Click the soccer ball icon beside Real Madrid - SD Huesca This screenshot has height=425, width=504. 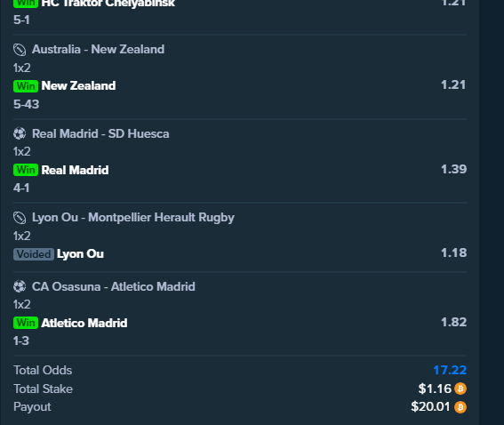(x=20, y=133)
